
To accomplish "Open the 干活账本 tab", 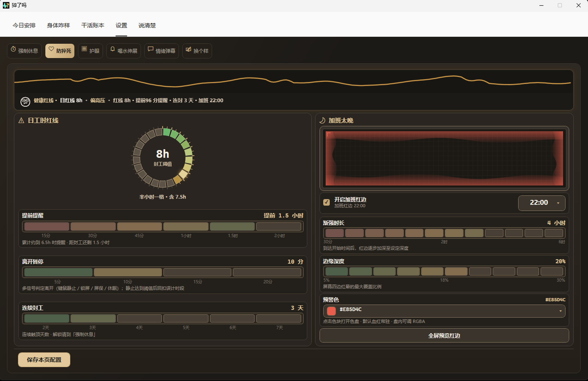I will (x=93, y=25).
